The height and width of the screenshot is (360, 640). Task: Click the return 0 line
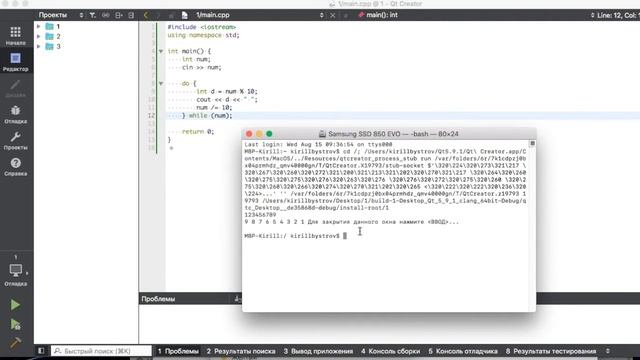coord(198,131)
